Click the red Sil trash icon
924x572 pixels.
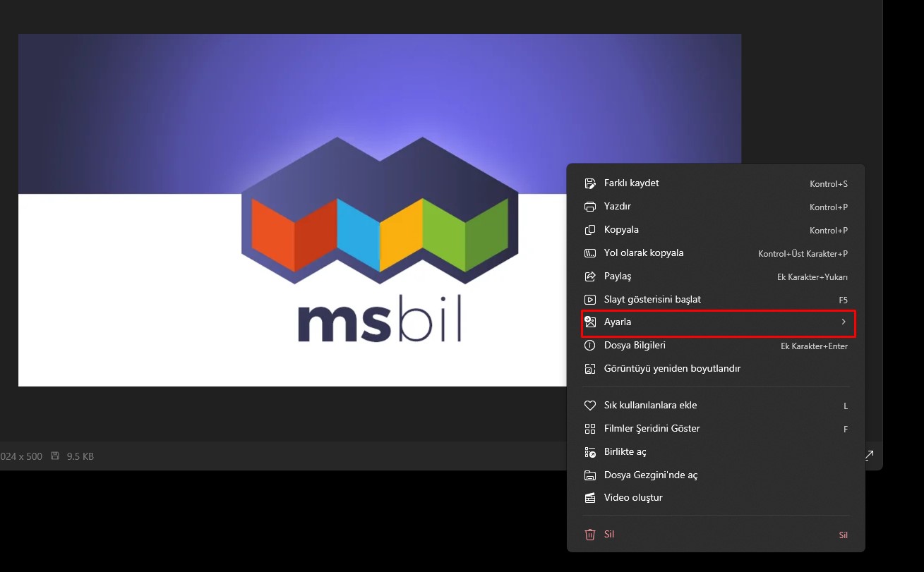[590, 535]
